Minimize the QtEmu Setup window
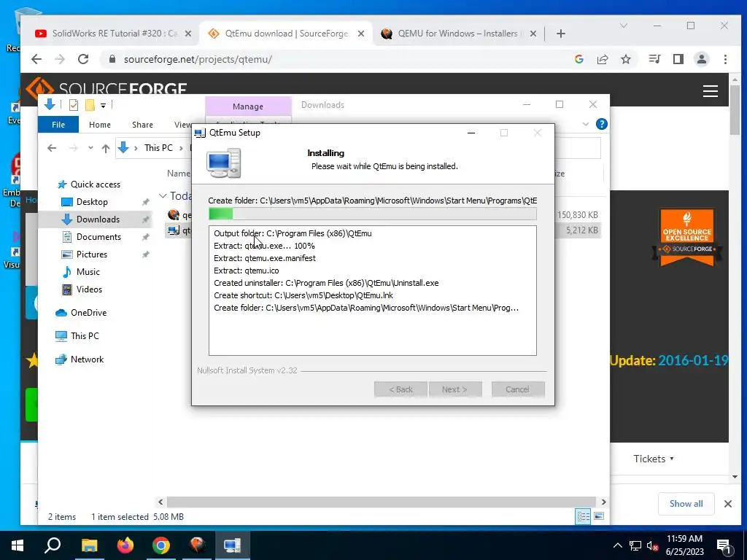Viewport: 747px width, 560px height. coord(471,133)
